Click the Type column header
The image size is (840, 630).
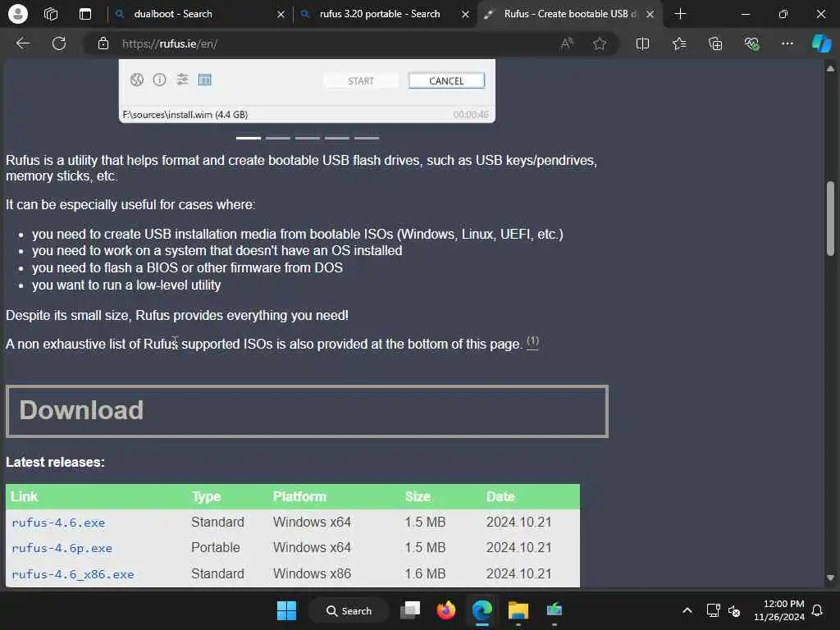(x=206, y=496)
